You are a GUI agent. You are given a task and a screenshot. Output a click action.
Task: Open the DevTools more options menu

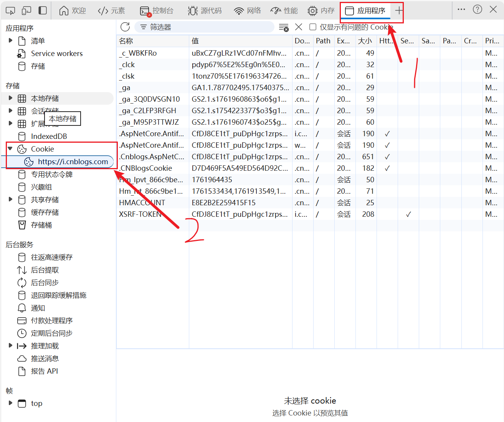(x=461, y=9)
